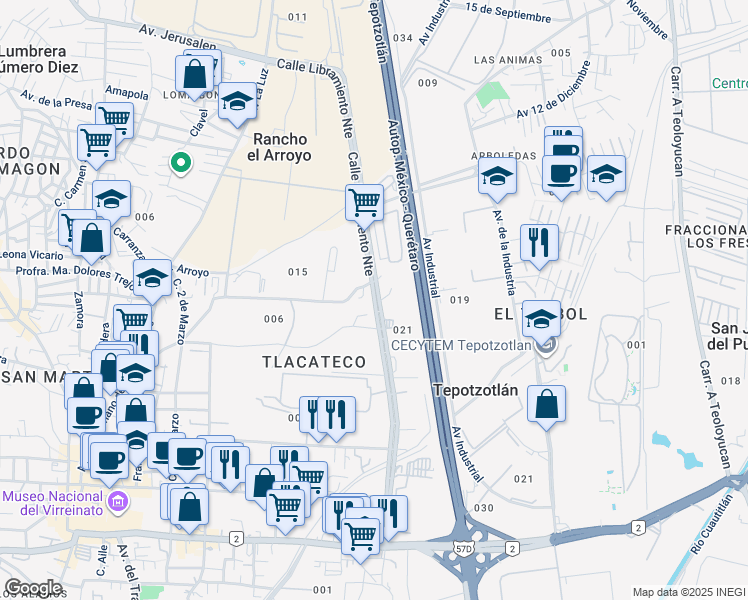The image size is (748, 600).
Task: Select the CECYTEM Tepotzotlan label
Action: [461, 345]
